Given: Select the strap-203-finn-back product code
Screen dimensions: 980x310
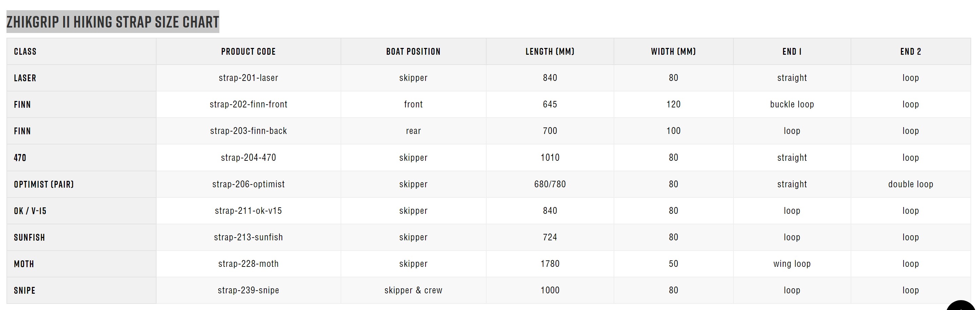Looking at the screenshot, I should 249,131.
